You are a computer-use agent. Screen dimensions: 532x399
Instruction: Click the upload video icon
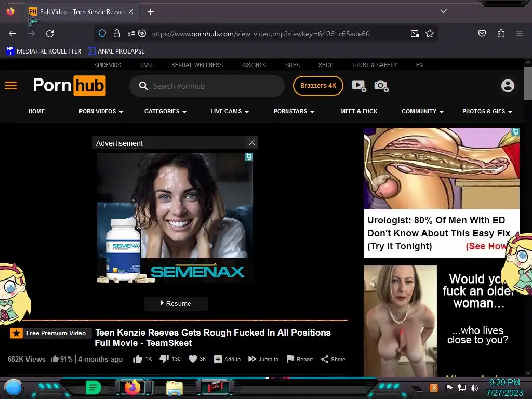tap(358, 86)
